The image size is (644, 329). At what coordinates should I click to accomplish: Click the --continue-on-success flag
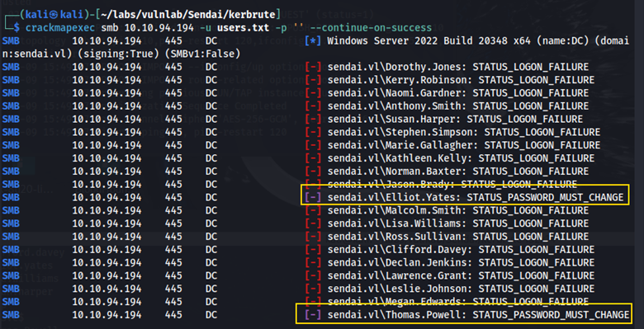click(x=371, y=28)
